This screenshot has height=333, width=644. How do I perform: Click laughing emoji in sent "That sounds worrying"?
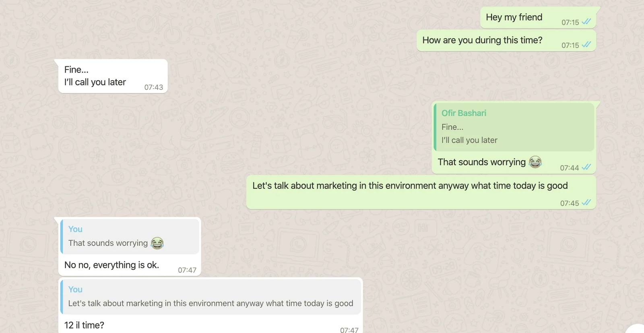[535, 162]
